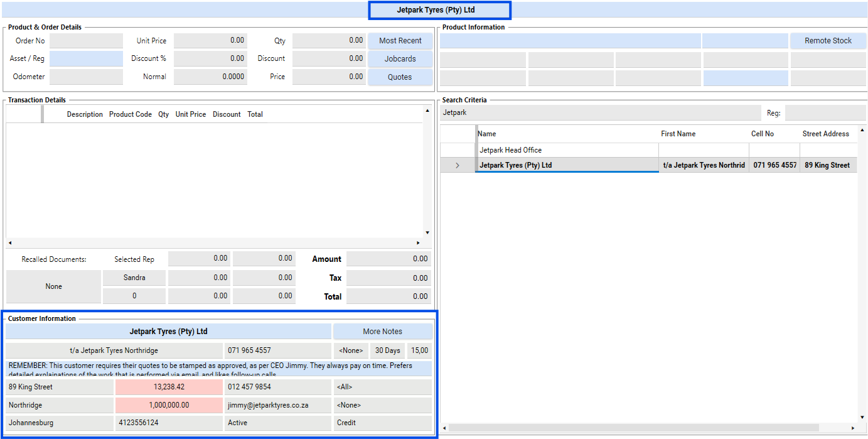Select the Reg search field
This screenshot has width=868, height=439.
825,113
